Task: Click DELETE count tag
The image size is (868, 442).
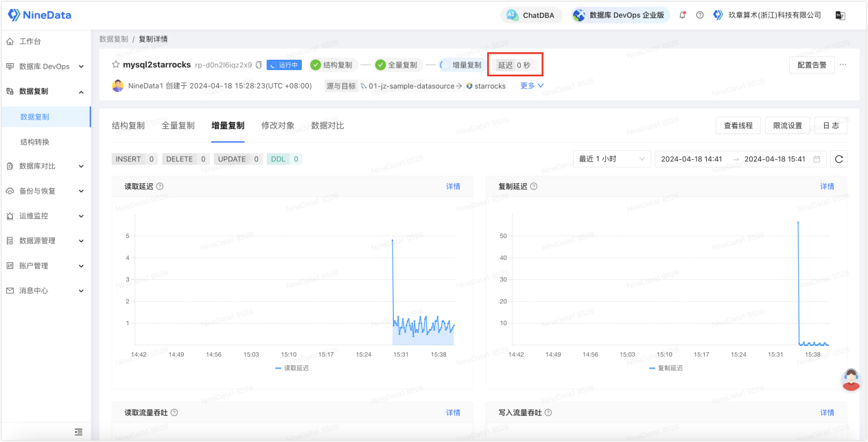Action: click(x=185, y=159)
